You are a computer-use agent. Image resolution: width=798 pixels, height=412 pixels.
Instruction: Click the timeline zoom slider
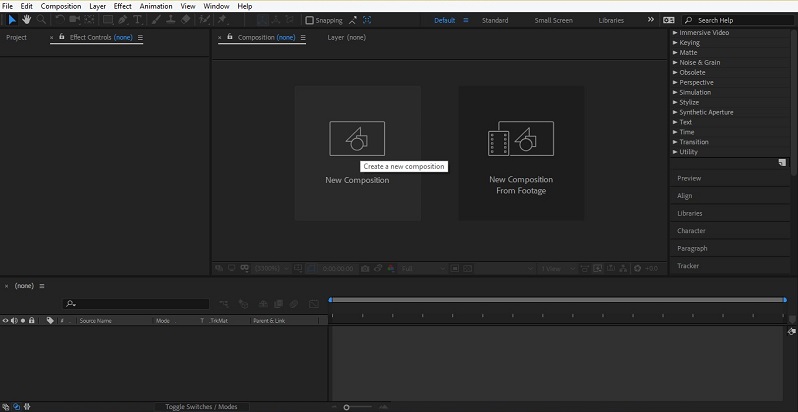[347, 407]
